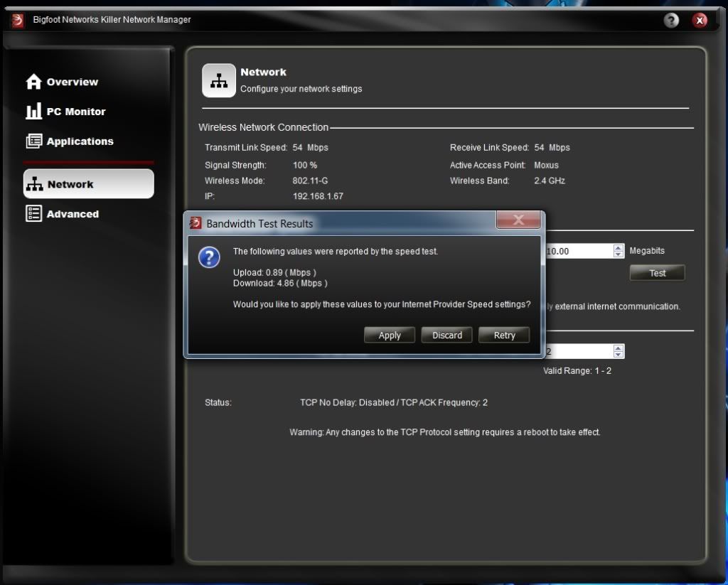Click the PC Monitor bar chart icon
Screen dimensions: 728x585
(33, 111)
